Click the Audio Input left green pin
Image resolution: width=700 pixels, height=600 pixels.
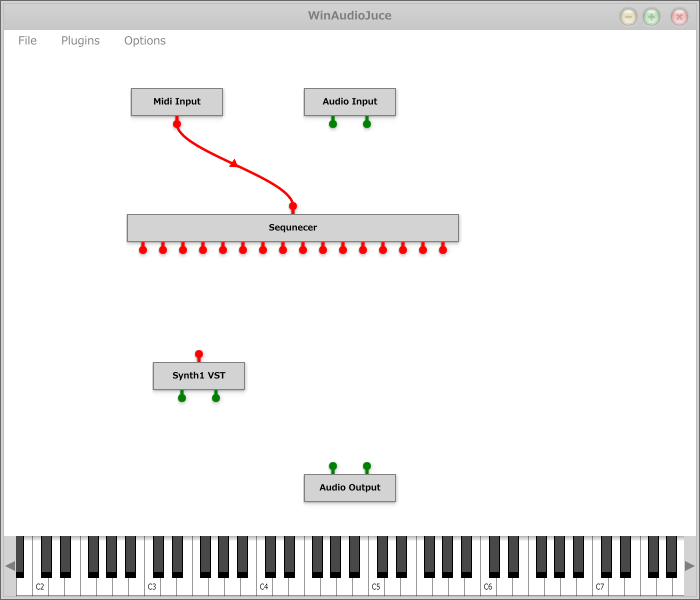pos(333,123)
